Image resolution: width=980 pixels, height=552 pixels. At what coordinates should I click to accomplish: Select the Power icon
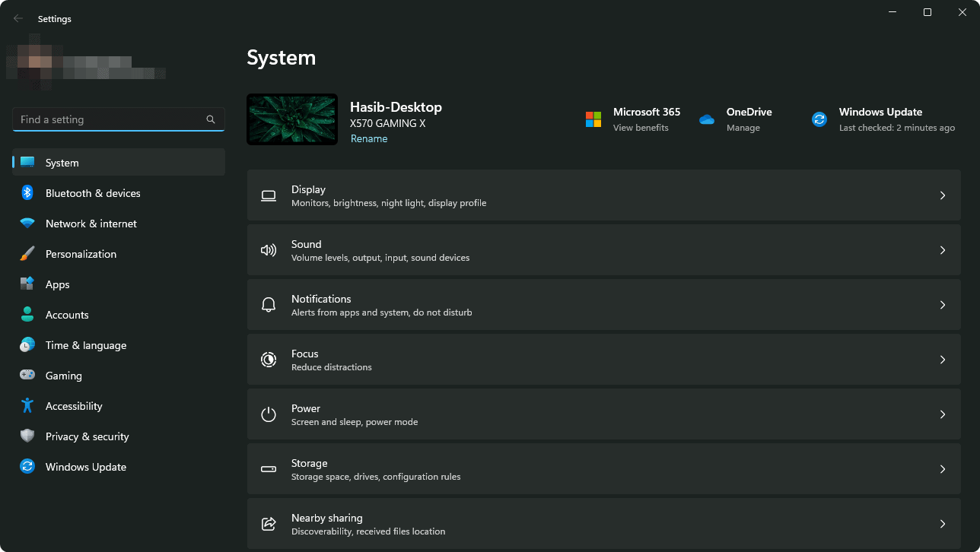[269, 414]
